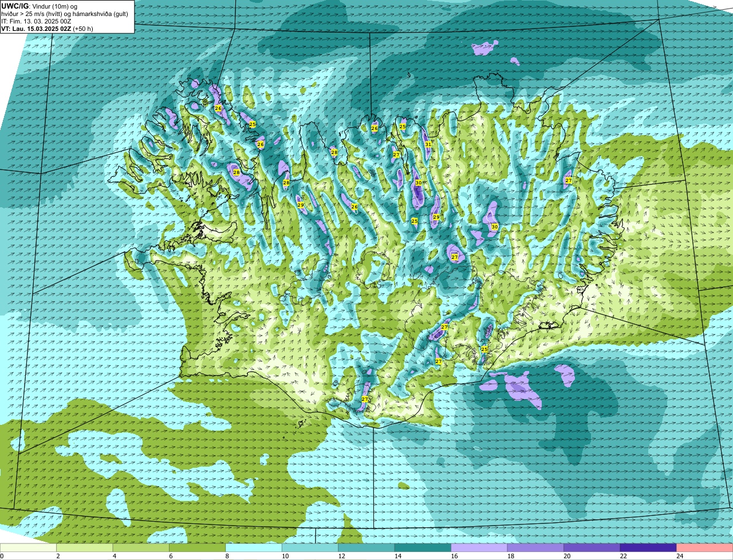Select the 22–24 dark indigo scale swatch
This screenshot has width=733, height=560.
[x=648, y=547]
